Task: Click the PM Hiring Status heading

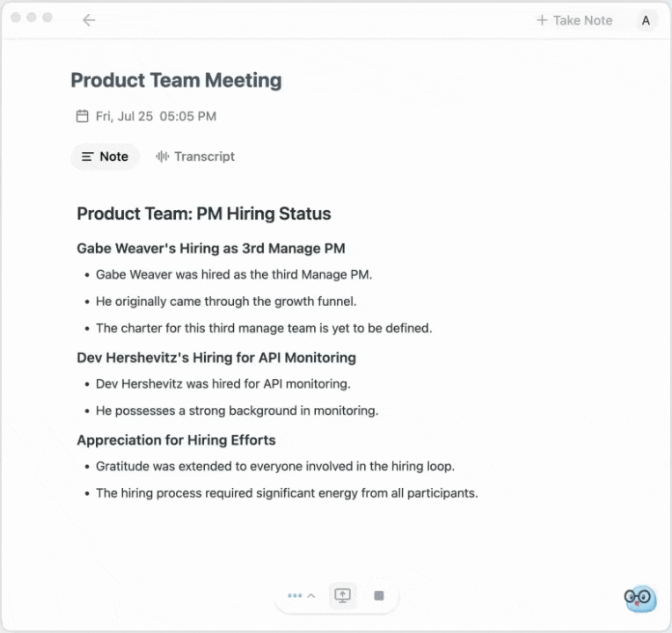Action: tap(204, 214)
